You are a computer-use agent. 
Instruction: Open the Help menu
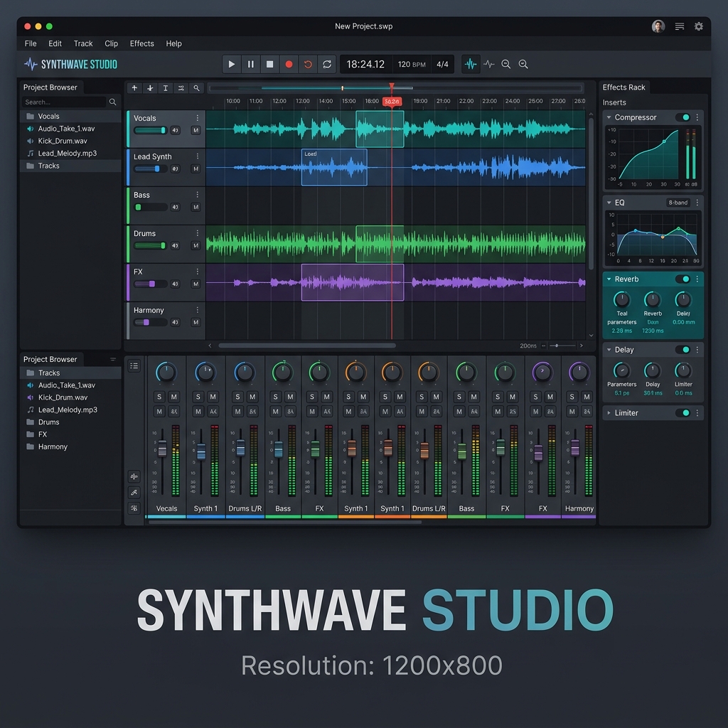173,43
